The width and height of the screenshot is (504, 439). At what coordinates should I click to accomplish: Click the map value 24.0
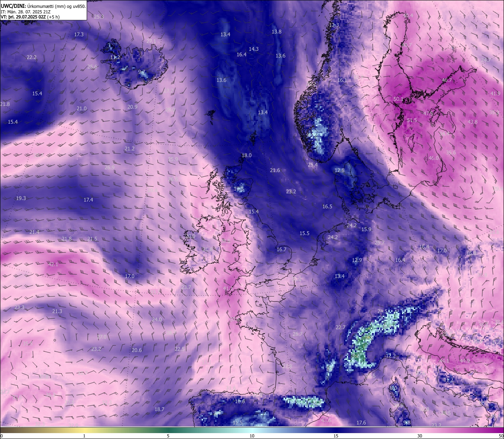coord(157,320)
